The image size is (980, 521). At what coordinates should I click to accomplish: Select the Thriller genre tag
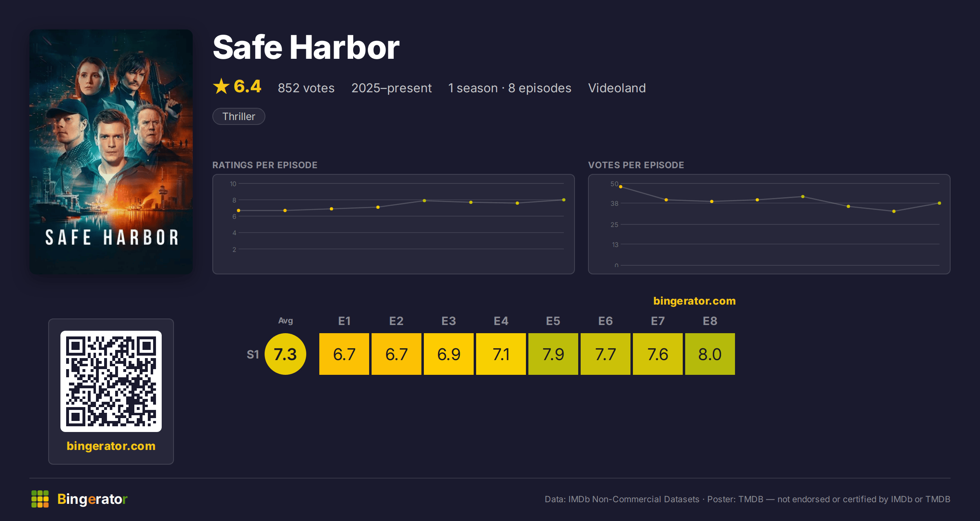point(239,116)
